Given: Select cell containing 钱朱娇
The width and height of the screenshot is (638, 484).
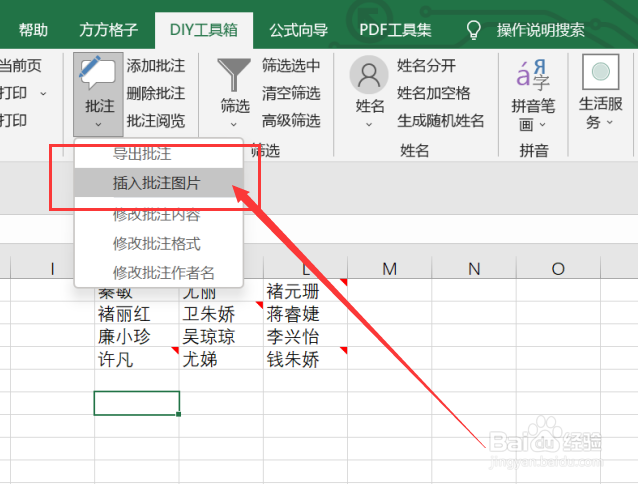Looking at the screenshot, I should pos(306,359).
